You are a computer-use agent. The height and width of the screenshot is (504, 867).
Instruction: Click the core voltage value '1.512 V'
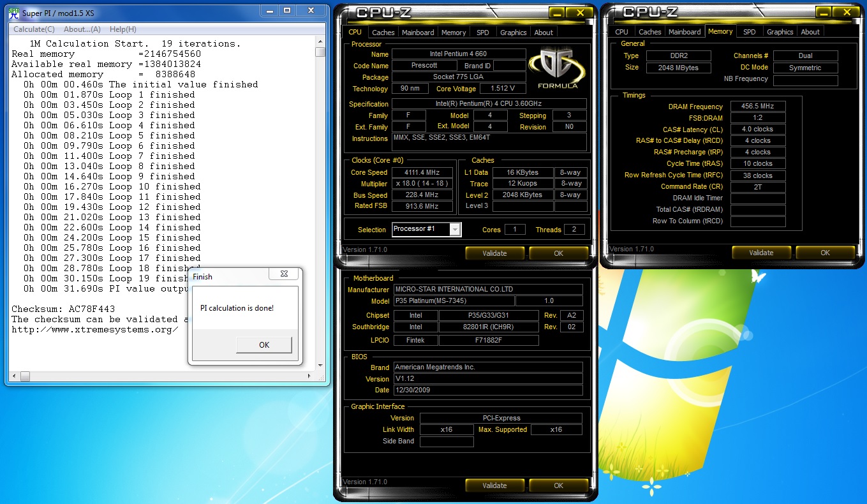click(x=503, y=89)
